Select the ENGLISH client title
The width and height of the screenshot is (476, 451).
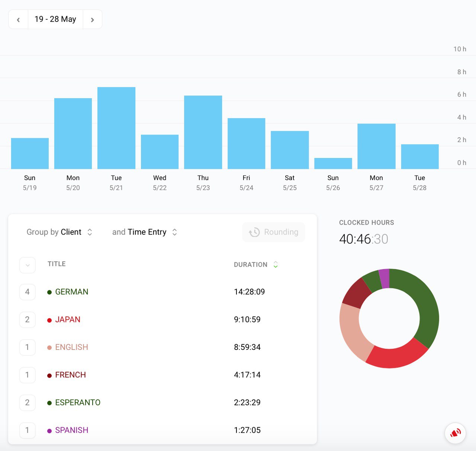tap(72, 347)
